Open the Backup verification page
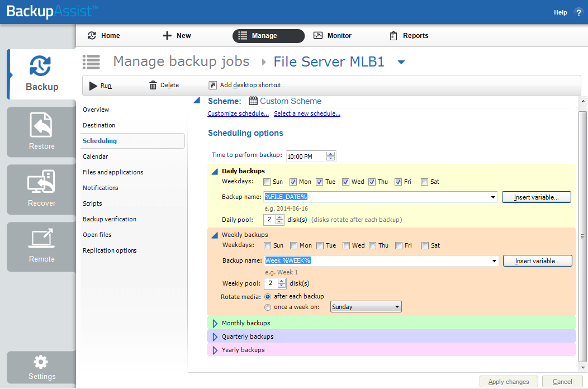 coord(110,219)
